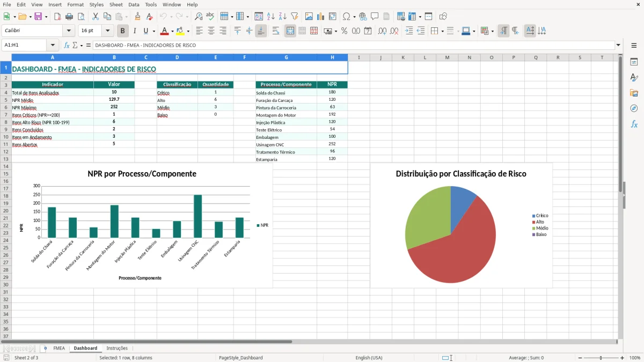Image resolution: width=644 pixels, height=362 pixels.
Task: Toggle Bold formatting
Action: pyautogui.click(x=123, y=31)
